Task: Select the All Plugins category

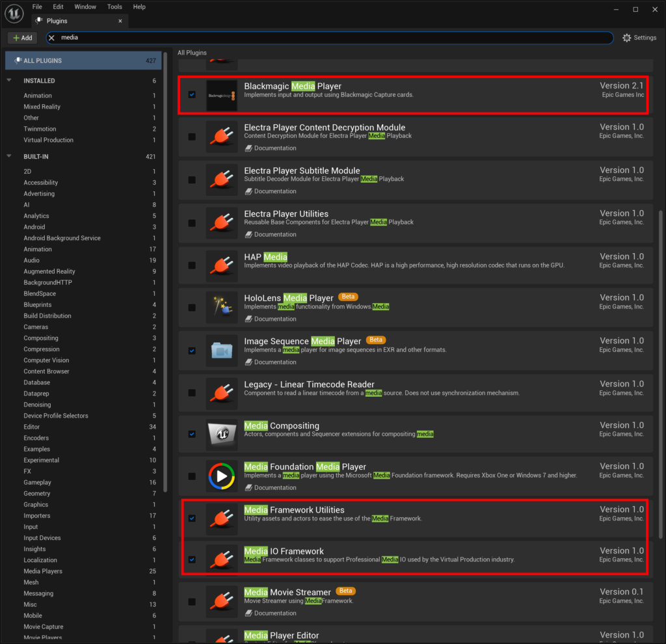Action: click(x=83, y=60)
